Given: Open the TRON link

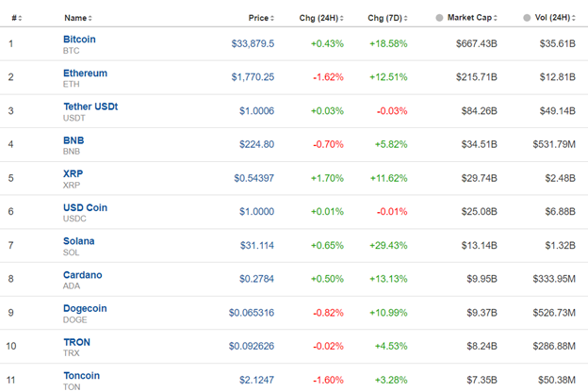Looking at the screenshot, I should pos(77,342).
